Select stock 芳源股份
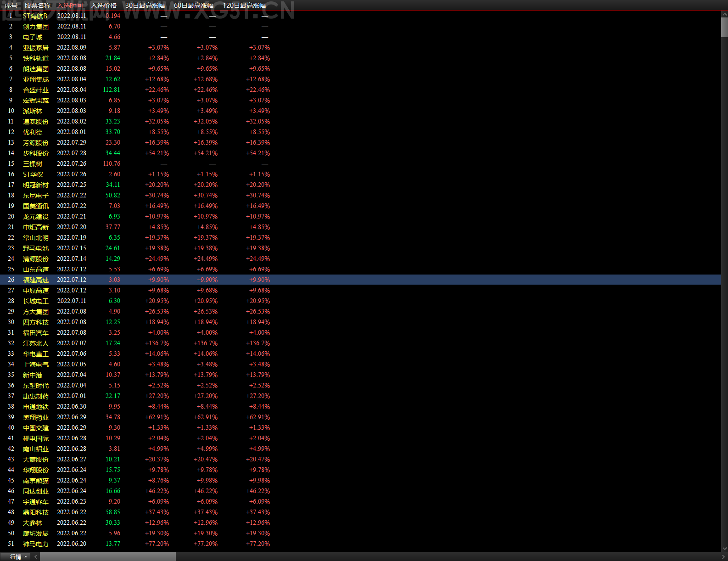The width and height of the screenshot is (728, 561). coord(36,143)
